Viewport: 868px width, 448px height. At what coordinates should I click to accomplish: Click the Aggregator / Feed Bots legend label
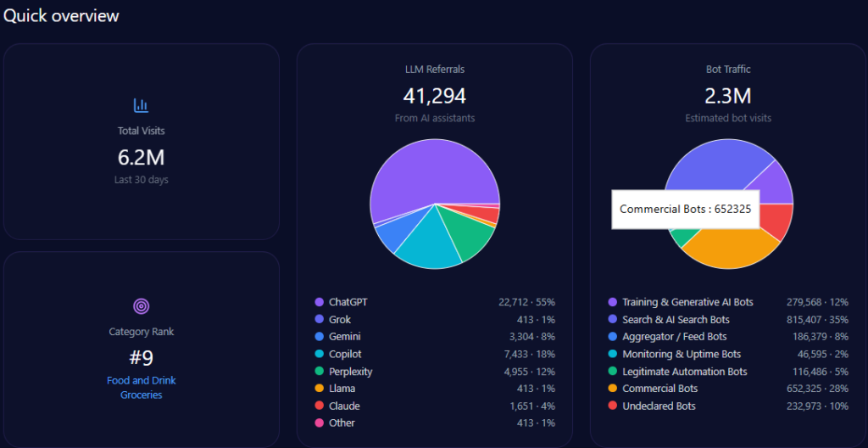coord(674,337)
